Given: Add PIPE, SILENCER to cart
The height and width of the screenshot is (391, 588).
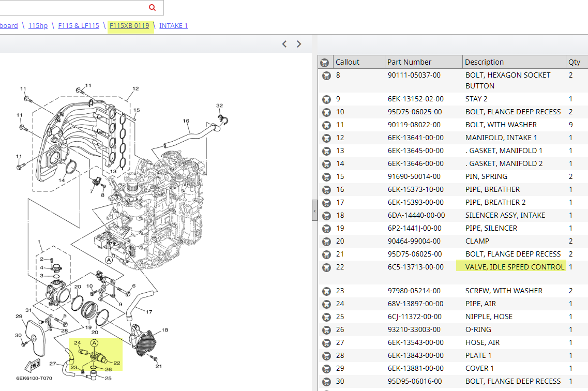Looking at the screenshot, I should point(327,229).
